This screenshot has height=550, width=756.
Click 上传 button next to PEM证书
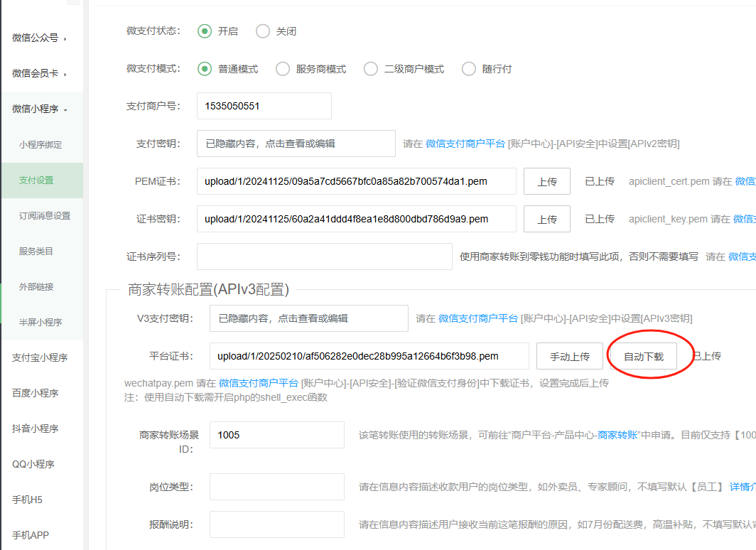(x=547, y=181)
